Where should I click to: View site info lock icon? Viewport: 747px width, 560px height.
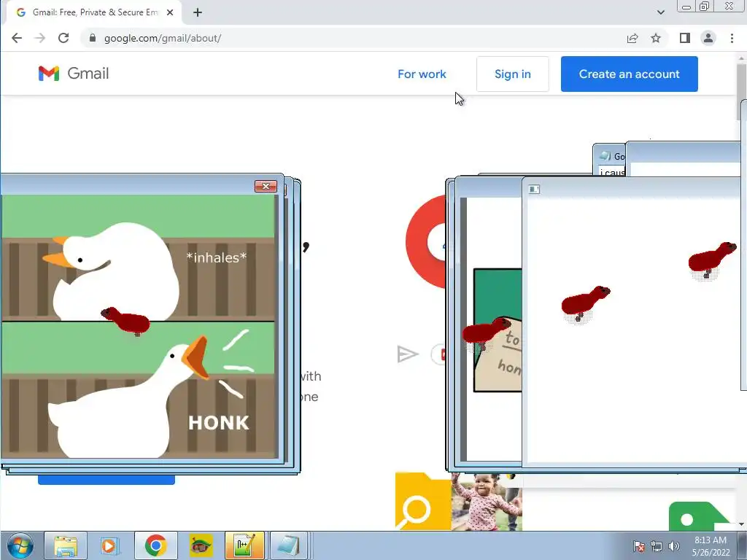(93, 38)
